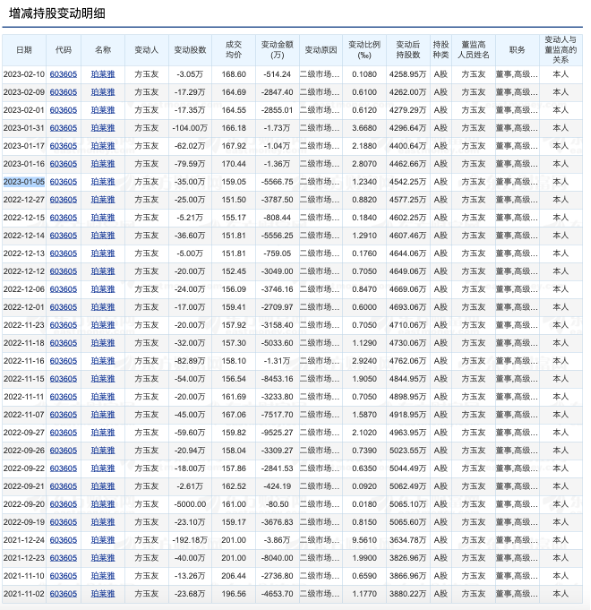
Task: Click change amount -8453.16
Action: point(277,379)
